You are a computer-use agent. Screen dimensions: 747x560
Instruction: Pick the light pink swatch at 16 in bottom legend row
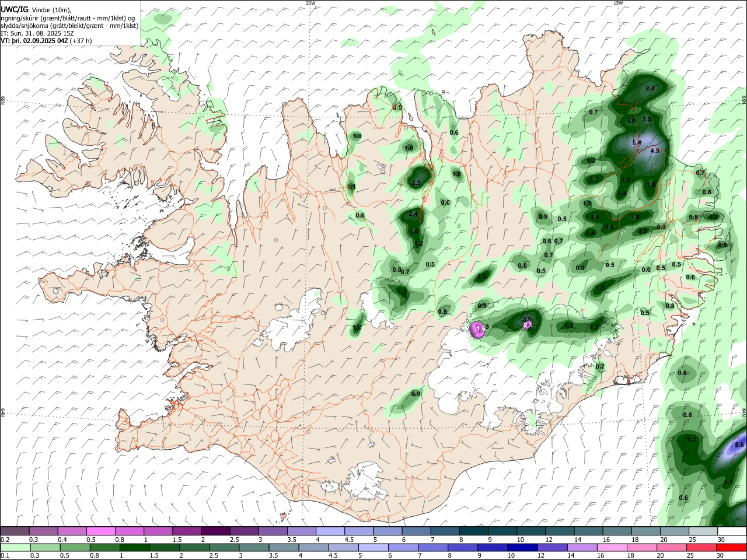[612, 548]
